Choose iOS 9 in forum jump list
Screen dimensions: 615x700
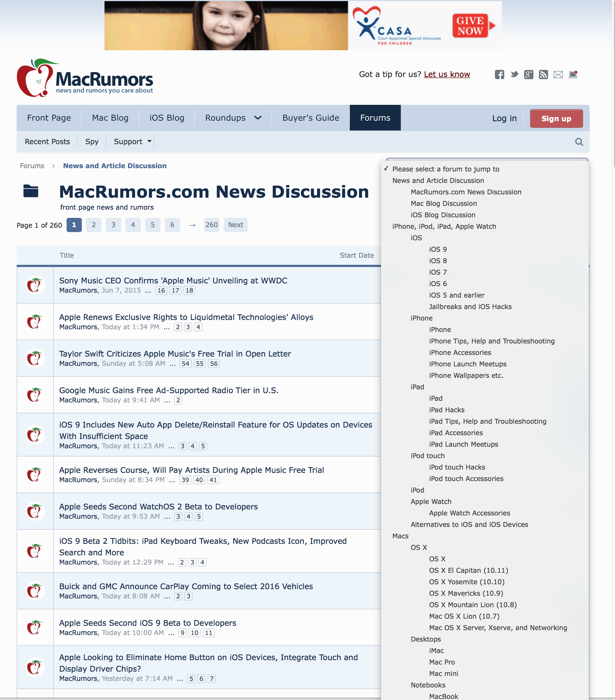click(438, 249)
